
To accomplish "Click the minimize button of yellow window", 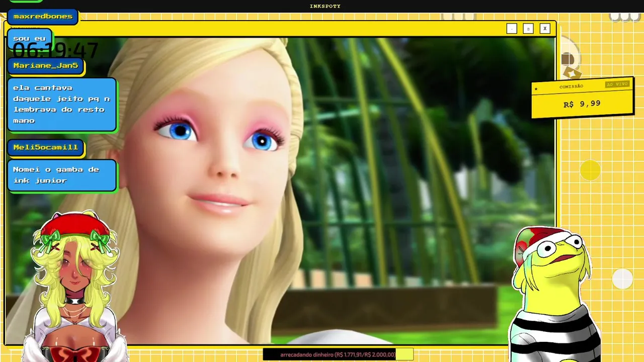I will click(512, 29).
